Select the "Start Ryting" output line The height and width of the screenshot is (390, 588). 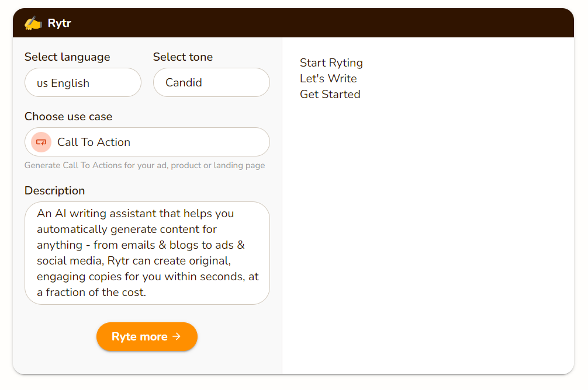[x=331, y=62]
